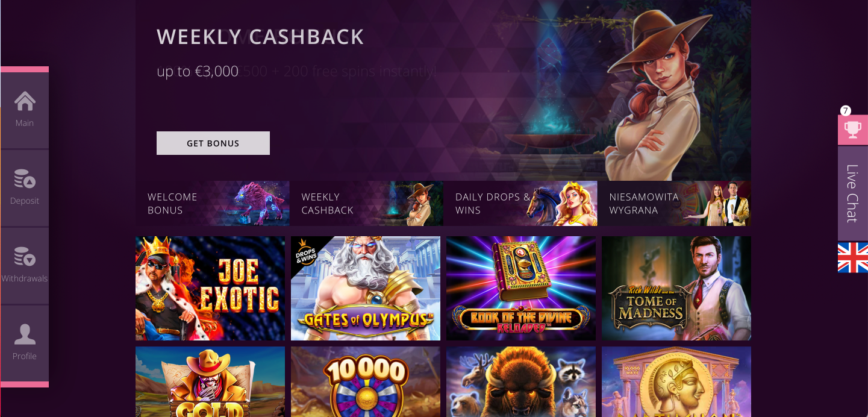Launch Book of the Divine Reloaded
The height and width of the screenshot is (417, 868).
pos(521,288)
